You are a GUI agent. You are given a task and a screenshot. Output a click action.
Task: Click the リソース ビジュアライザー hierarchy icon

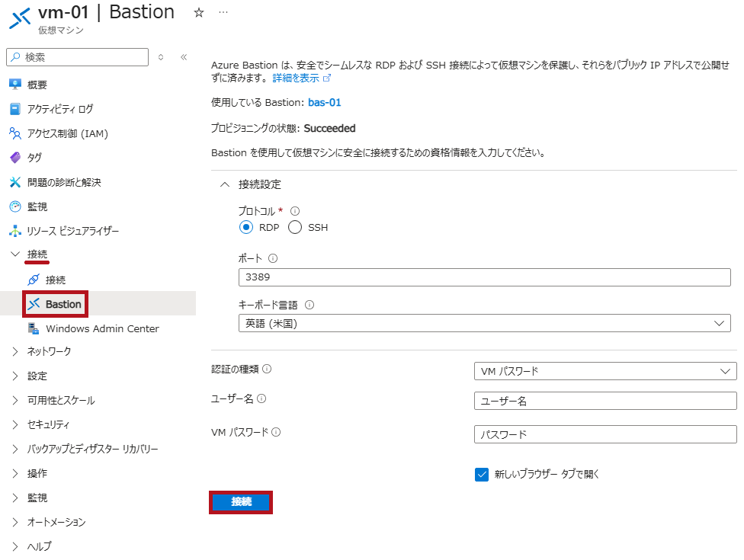click(x=15, y=231)
